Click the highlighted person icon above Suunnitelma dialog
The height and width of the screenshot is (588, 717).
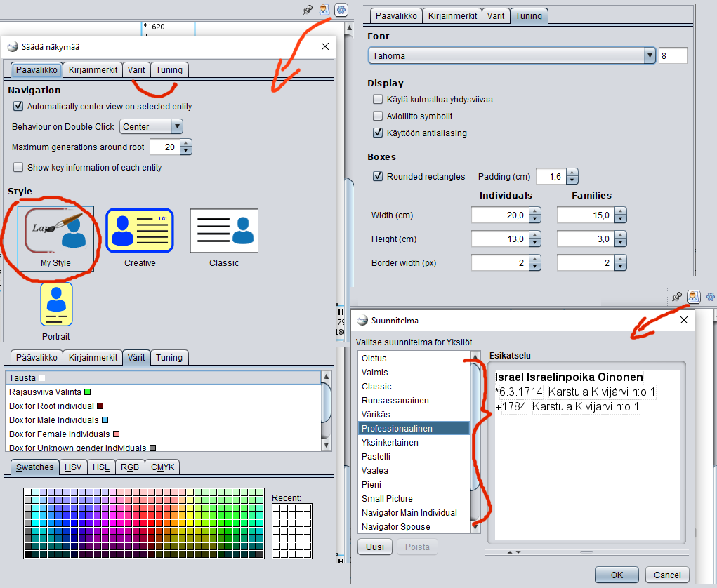click(694, 297)
